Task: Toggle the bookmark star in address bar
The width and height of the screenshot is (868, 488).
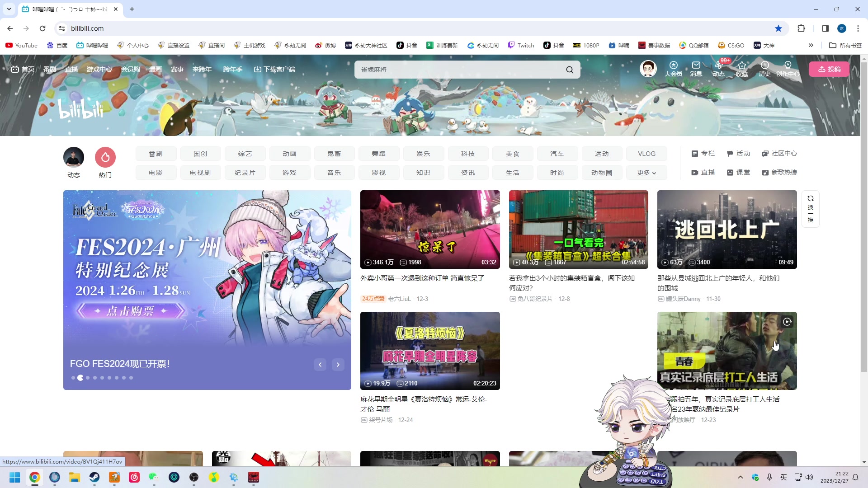Action: 778,28
